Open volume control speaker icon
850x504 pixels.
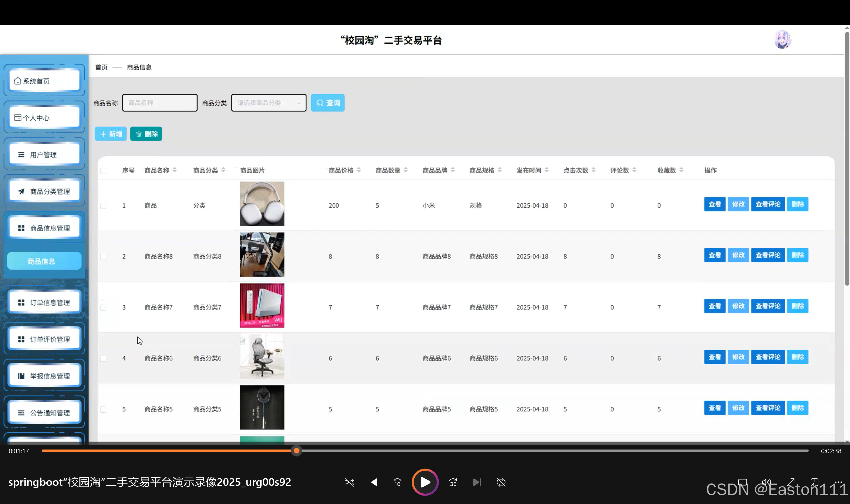[x=766, y=482]
